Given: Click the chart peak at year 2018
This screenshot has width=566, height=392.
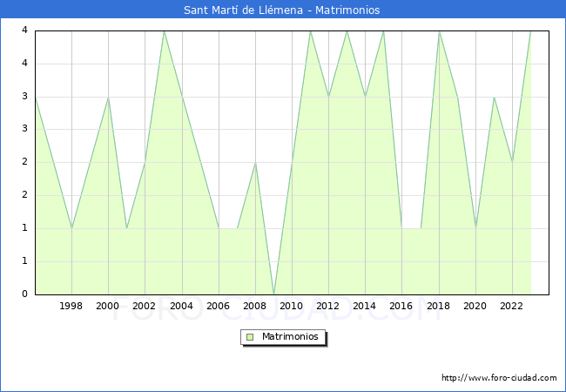Looking at the screenshot, I should tap(439, 31).
